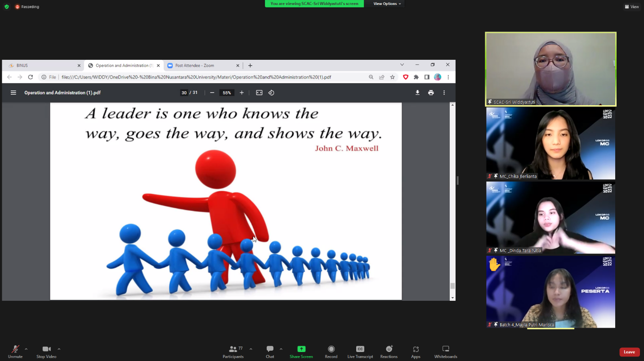
Task: Open the Extensions puzzle icon
Action: coord(416,77)
